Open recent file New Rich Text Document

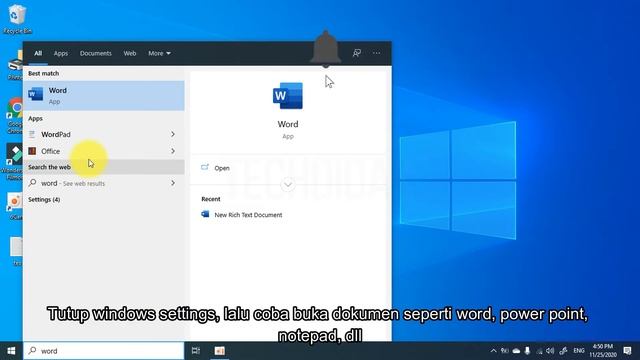(248, 215)
